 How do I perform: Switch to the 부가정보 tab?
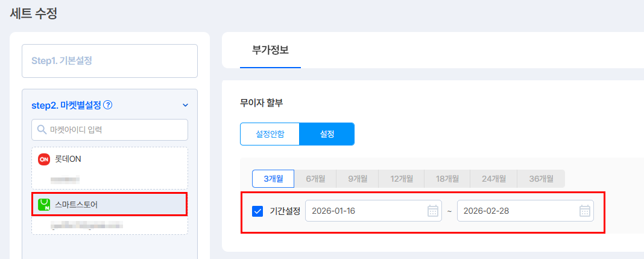270,50
